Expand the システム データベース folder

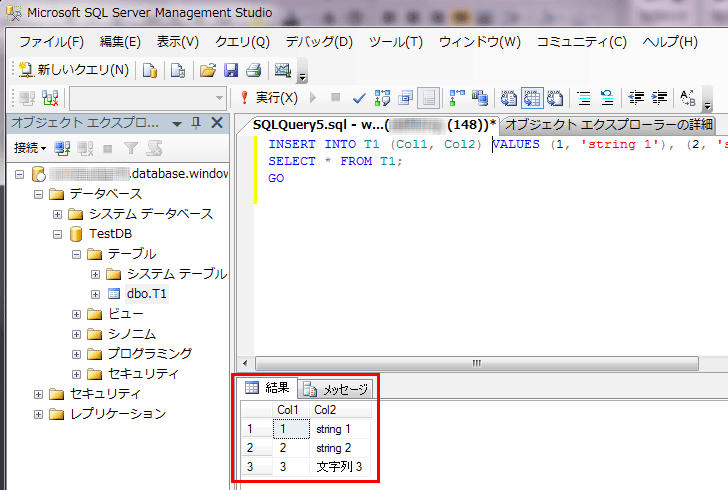point(57,215)
